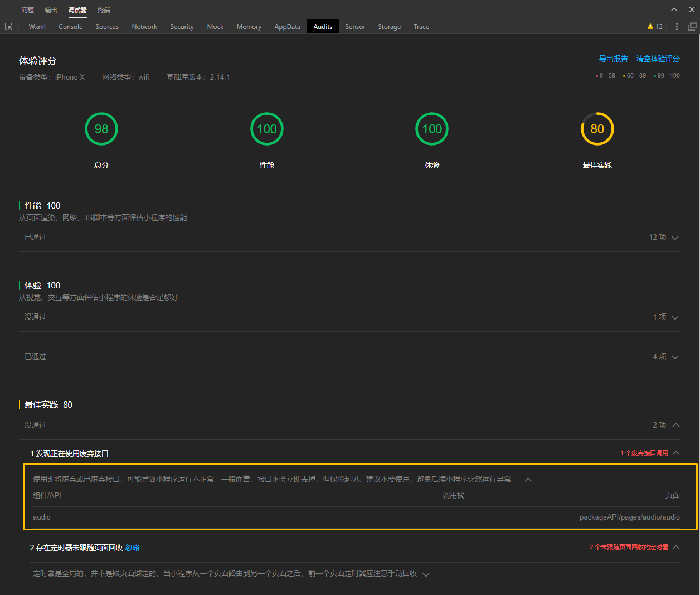Select the element inspector picker icon
The image size is (700, 595).
click(x=8, y=27)
